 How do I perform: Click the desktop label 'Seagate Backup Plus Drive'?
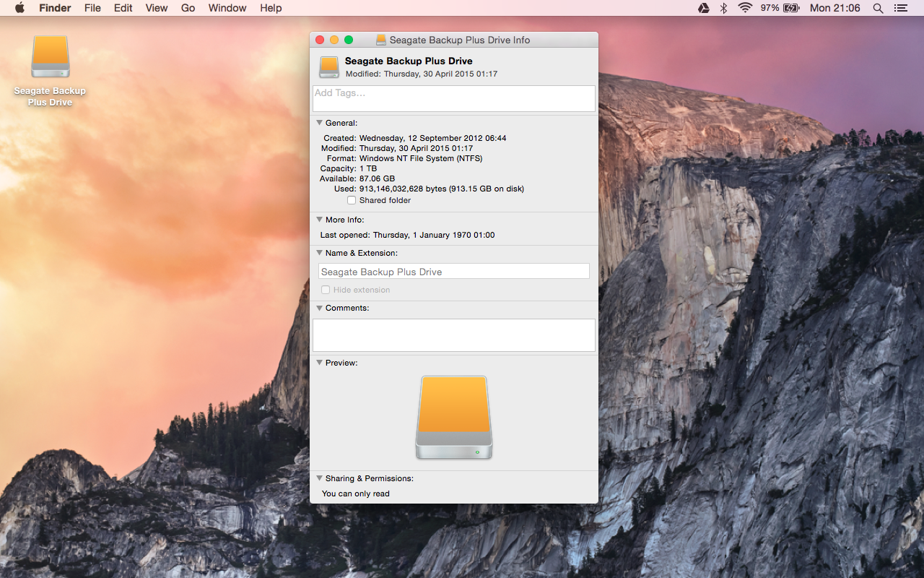51,96
